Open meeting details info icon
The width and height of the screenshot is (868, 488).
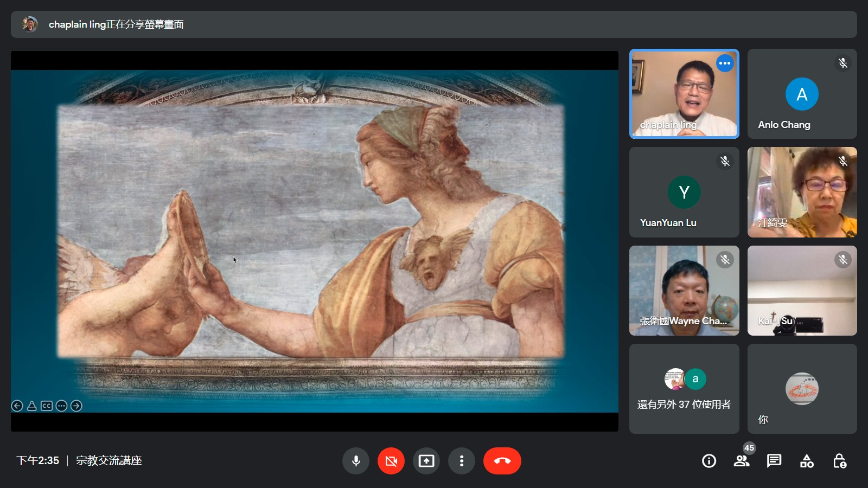tap(709, 461)
